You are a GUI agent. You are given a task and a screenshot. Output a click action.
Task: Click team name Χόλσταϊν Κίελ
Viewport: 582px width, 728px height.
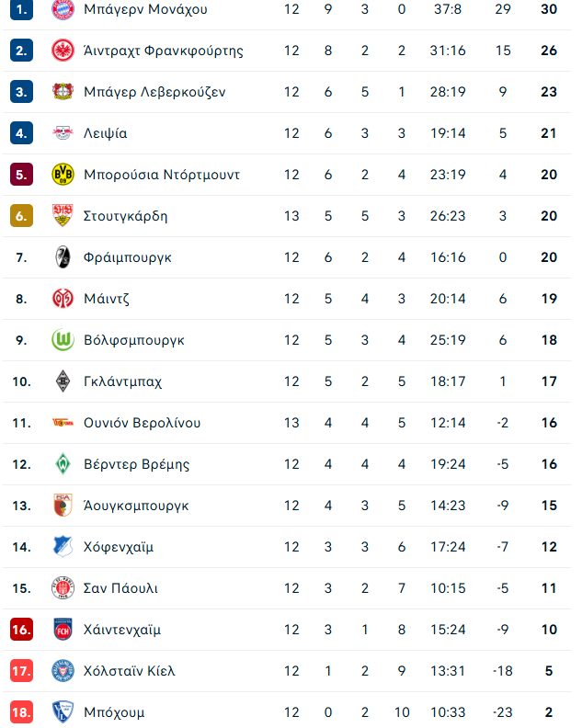pos(129,671)
